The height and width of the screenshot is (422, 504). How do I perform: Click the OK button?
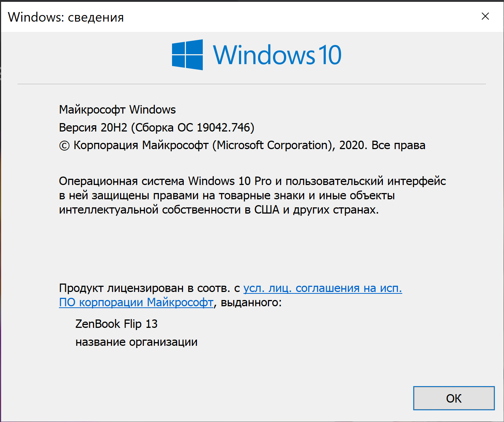(x=454, y=398)
